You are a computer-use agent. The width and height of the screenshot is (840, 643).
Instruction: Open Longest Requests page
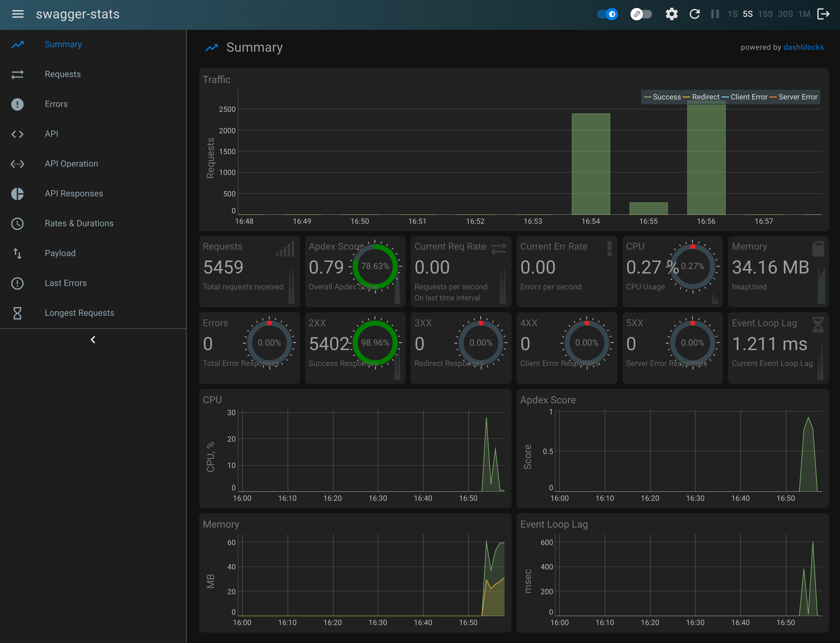pos(93,313)
